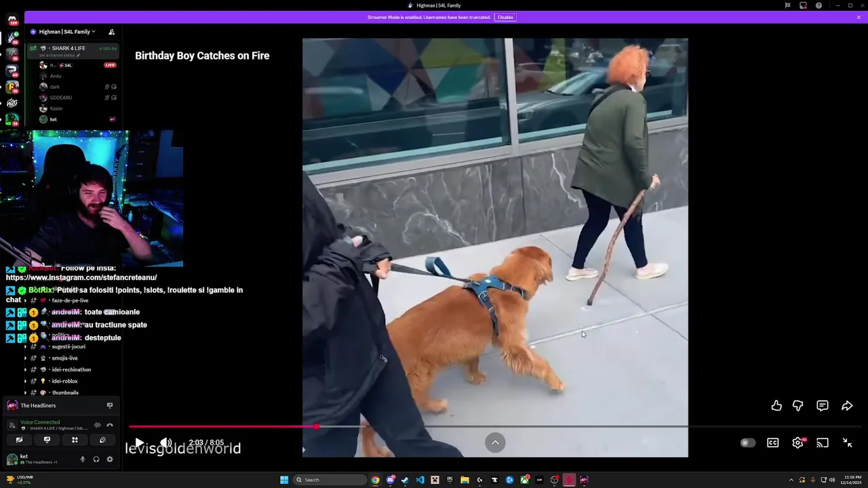Open the Instagram stefancreteanu link
Screen dimensions: 868x488
[81, 277]
